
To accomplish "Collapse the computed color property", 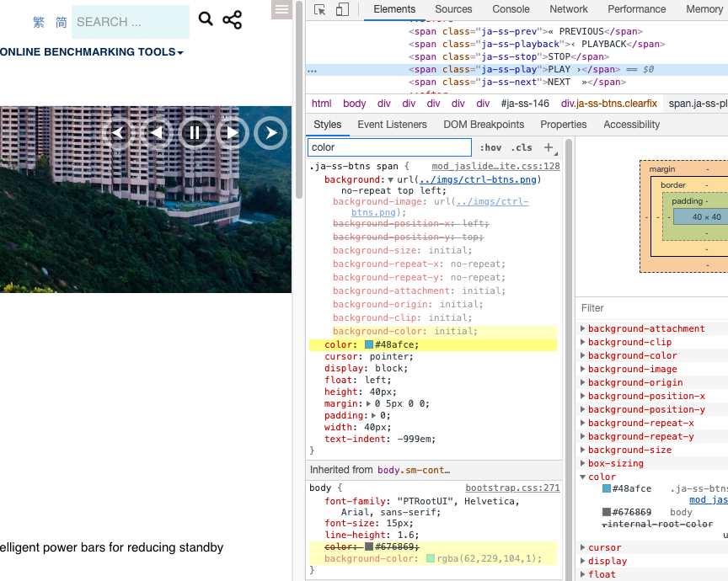I will click(583, 477).
